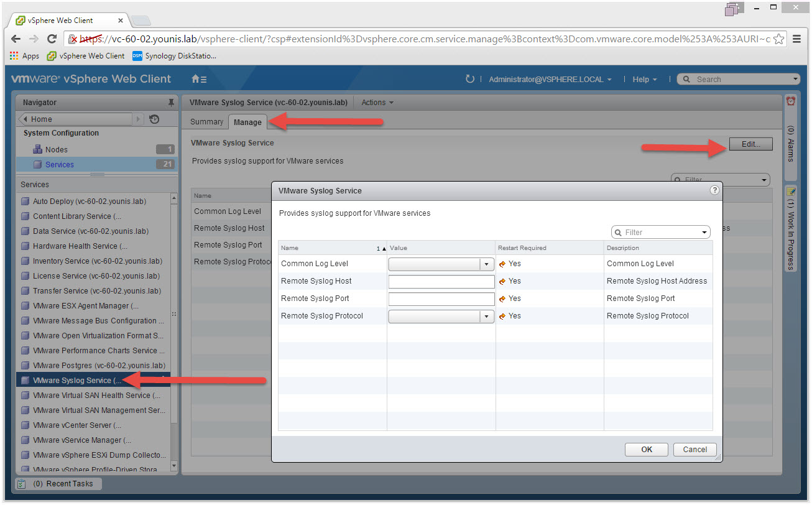Select Hardware Health Service entry
Image resolution: width=812 pixels, height=505 pixels.
pyautogui.click(x=92, y=246)
